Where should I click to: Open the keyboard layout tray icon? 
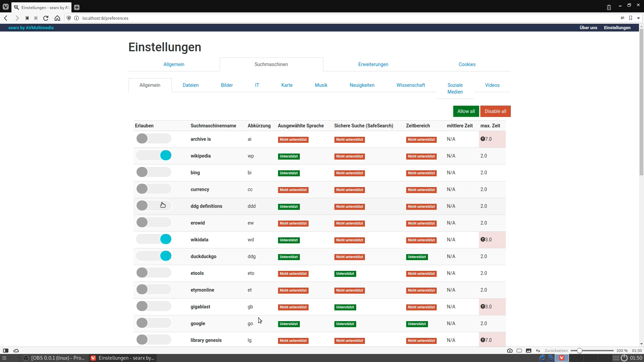pos(616,358)
